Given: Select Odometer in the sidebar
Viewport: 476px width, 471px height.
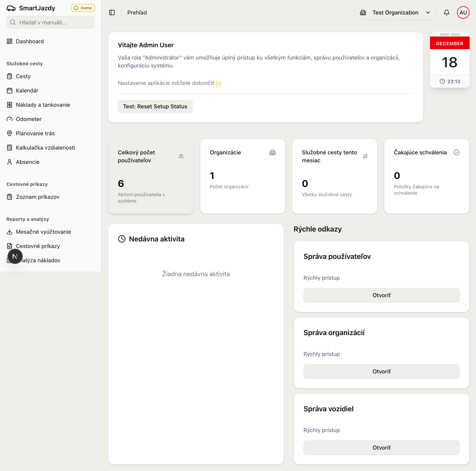Looking at the screenshot, I should pyautogui.click(x=29, y=119).
